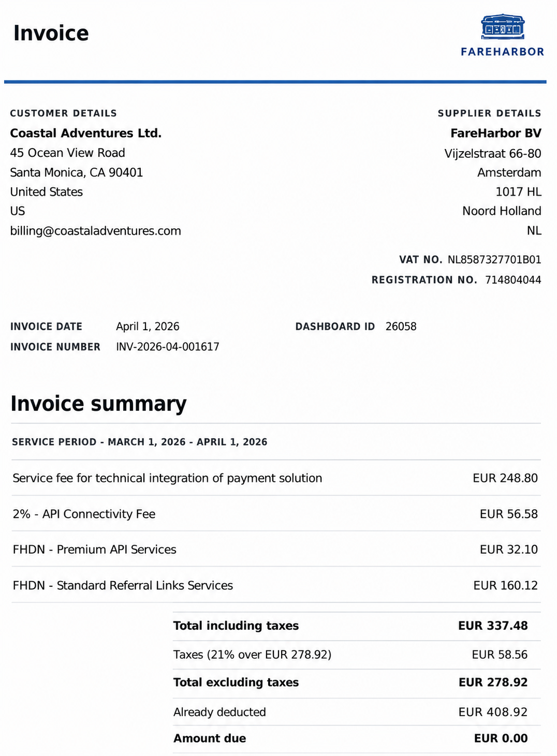Select invoice number INV-2026-04-001617
Image resolution: width=557 pixels, height=756 pixels.
point(168,347)
